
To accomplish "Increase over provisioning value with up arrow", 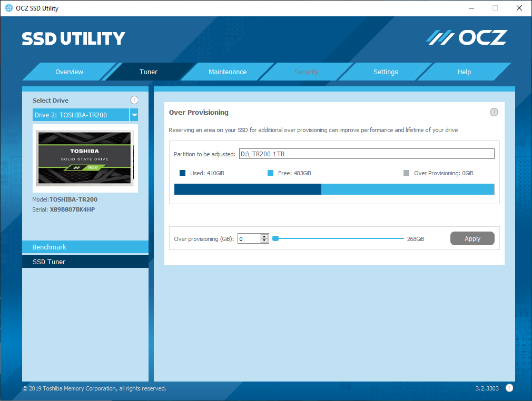I will tap(264, 236).
